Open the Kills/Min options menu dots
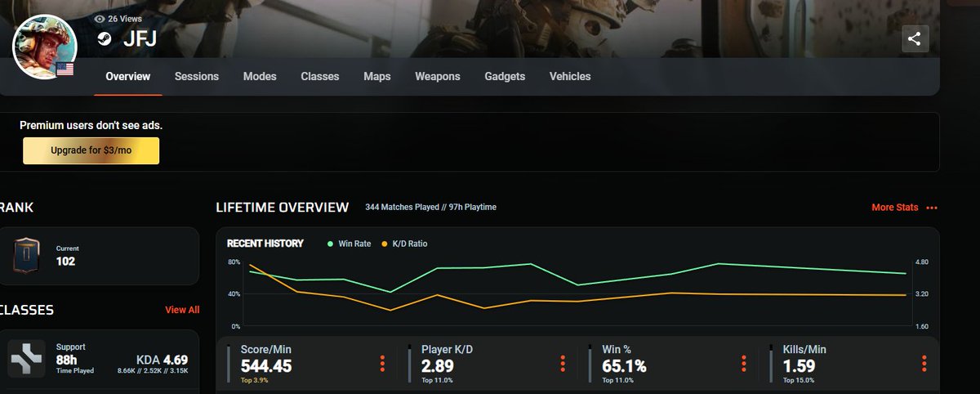Screen dimensions: 980x394 [924, 364]
